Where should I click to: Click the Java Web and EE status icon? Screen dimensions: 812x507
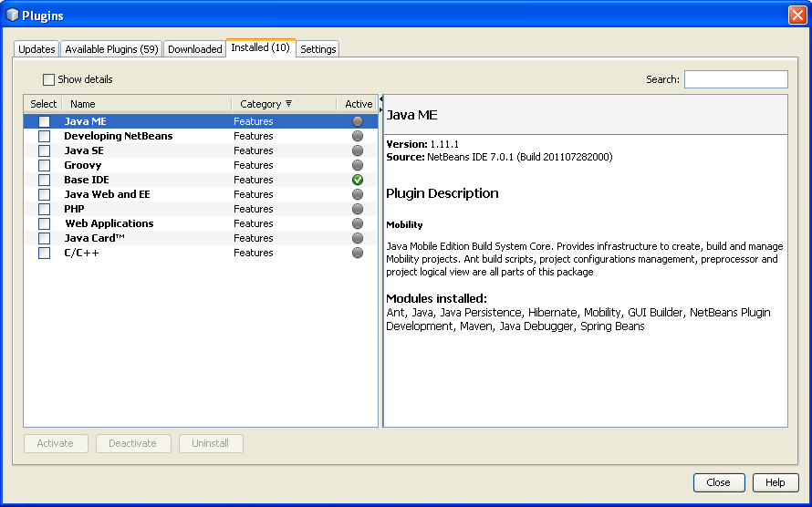click(358, 194)
